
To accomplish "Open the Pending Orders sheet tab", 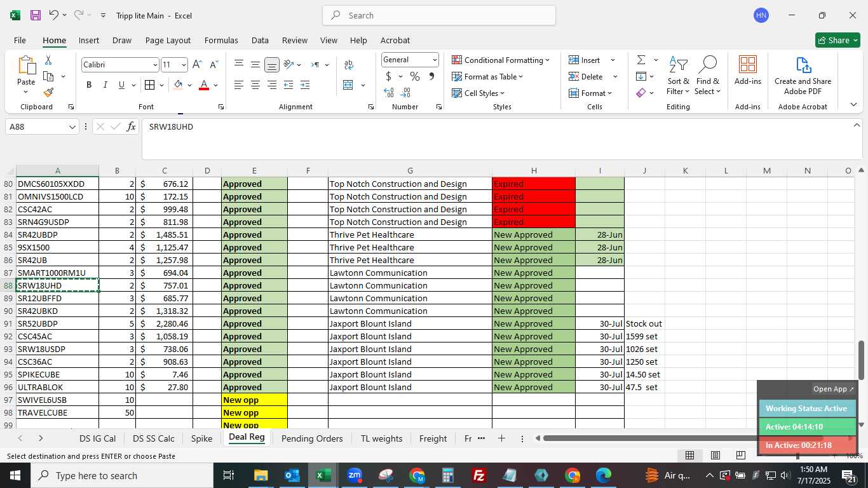I will (312, 438).
